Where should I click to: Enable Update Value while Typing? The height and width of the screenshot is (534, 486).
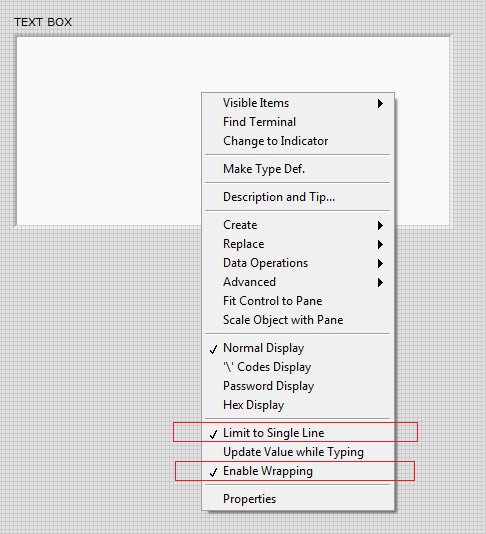pyautogui.click(x=298, y=452)
